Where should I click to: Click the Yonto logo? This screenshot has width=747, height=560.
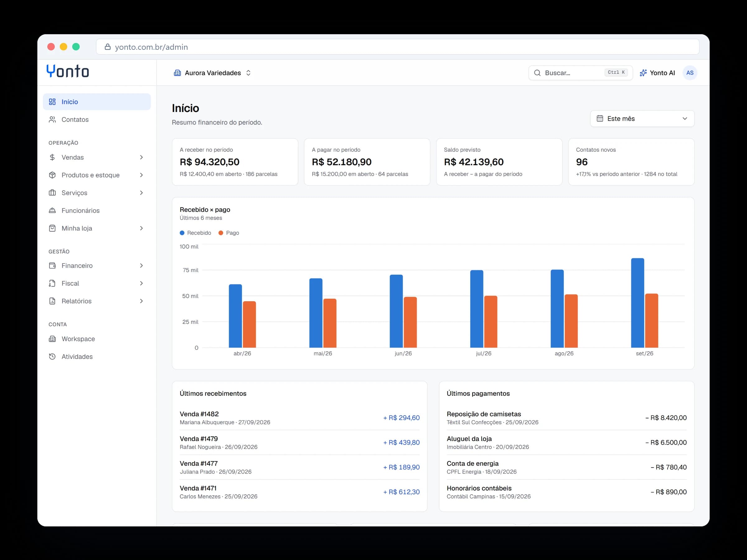click(68, 71)
